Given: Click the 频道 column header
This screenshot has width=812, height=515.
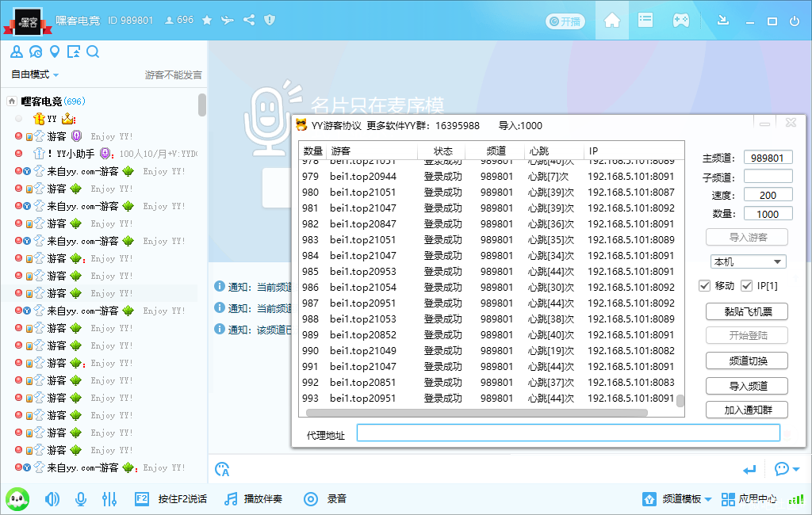Looking at the screenshot, I should (495, 151).
